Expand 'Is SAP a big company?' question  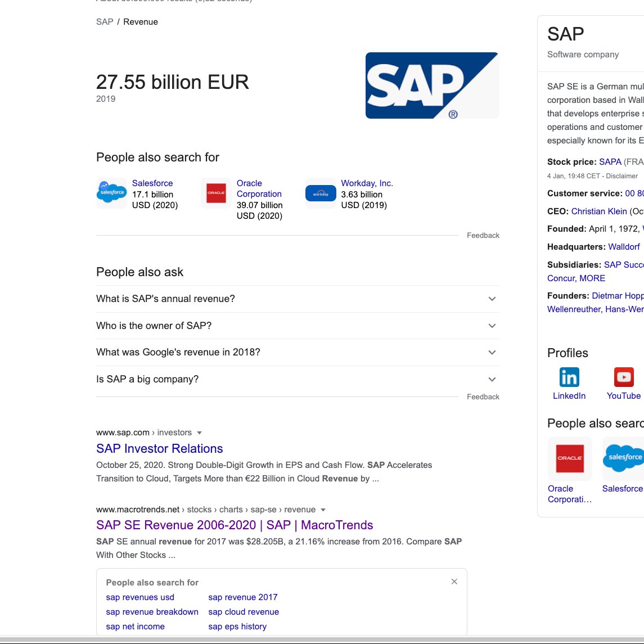click(x=298, y=379)
